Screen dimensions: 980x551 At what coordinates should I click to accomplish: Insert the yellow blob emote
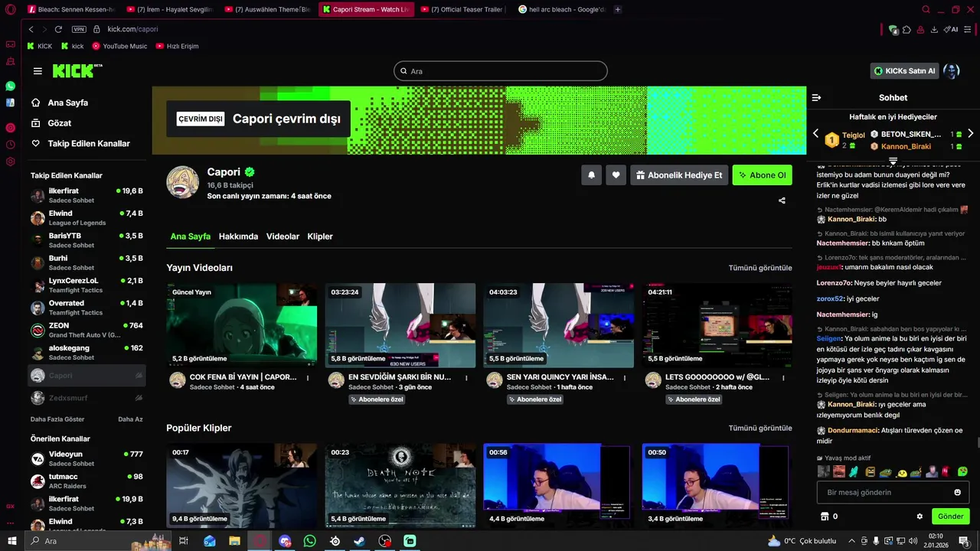coord(901,471)
